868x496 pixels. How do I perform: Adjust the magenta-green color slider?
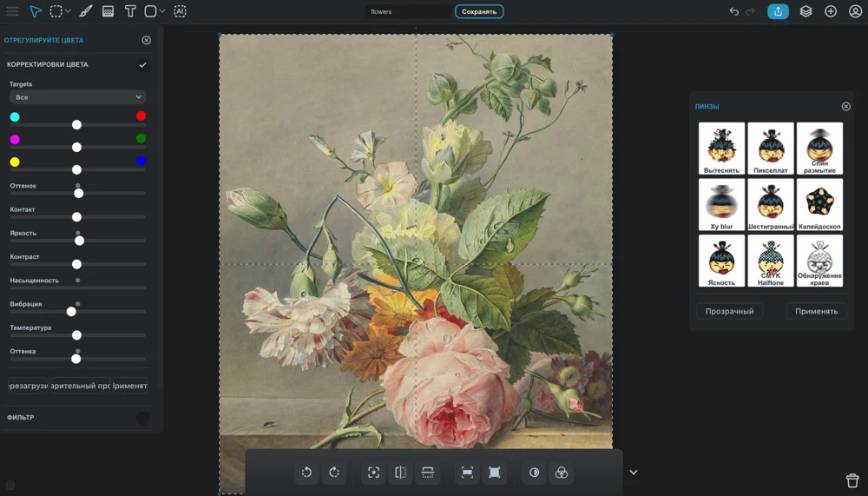[x=77, y=147]
